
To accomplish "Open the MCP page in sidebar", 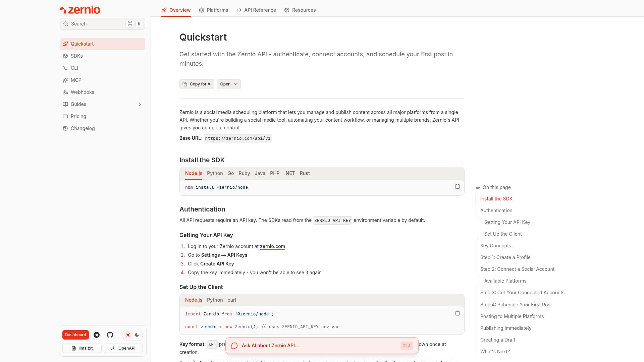I will (103, 80).
